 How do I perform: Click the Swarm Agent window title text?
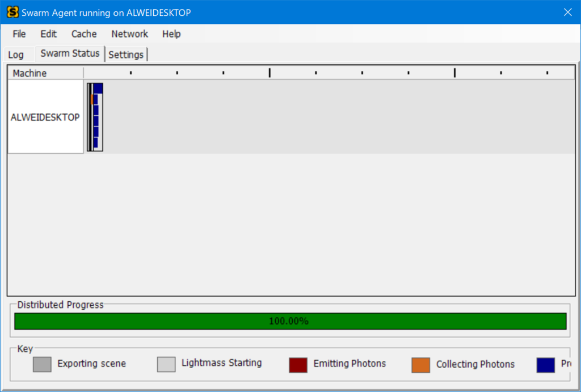pyautogui.click(x=106, y=12)
